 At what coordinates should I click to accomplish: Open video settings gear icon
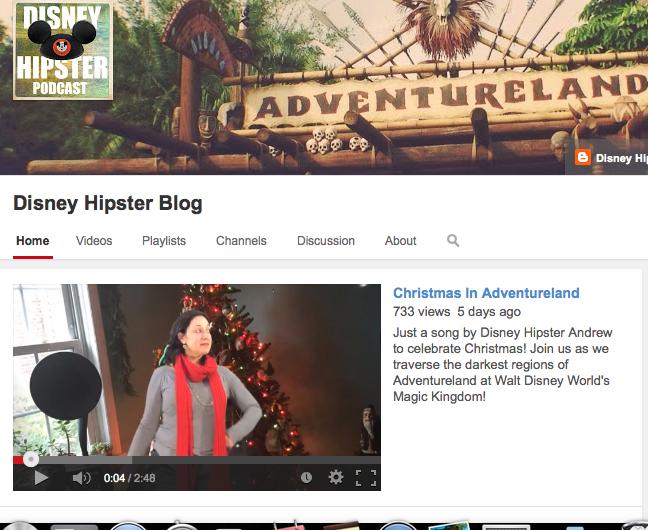pos(336,477)
